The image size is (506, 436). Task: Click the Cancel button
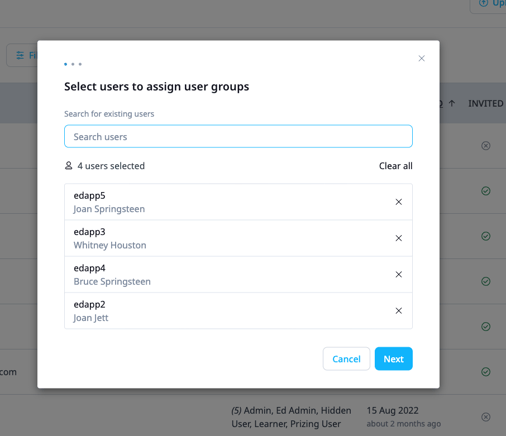coord(346,359)
